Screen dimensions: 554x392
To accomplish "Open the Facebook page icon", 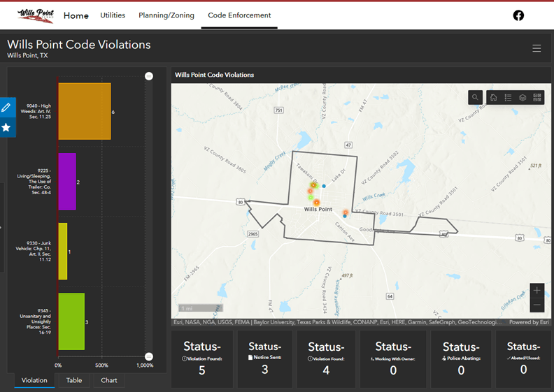I will coord(518,15).
